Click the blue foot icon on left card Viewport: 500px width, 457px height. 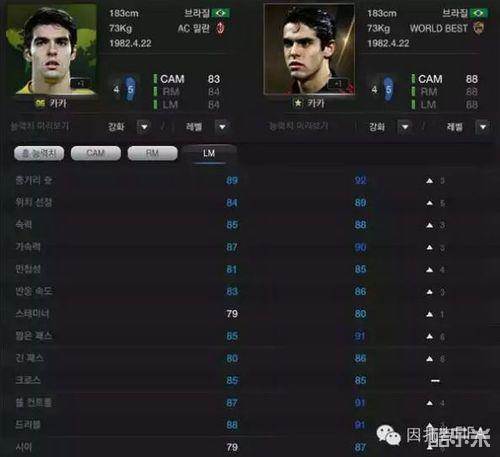point(130,89)
